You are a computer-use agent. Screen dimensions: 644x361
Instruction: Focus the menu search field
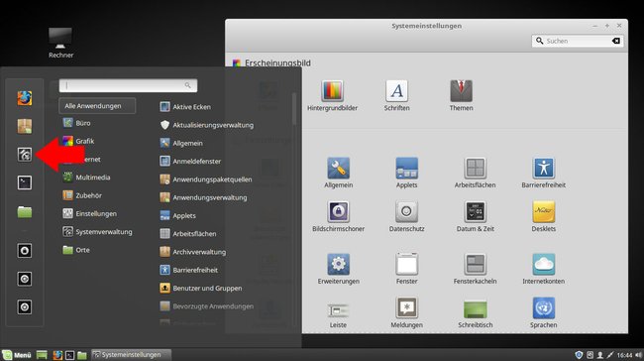point(128,85)
